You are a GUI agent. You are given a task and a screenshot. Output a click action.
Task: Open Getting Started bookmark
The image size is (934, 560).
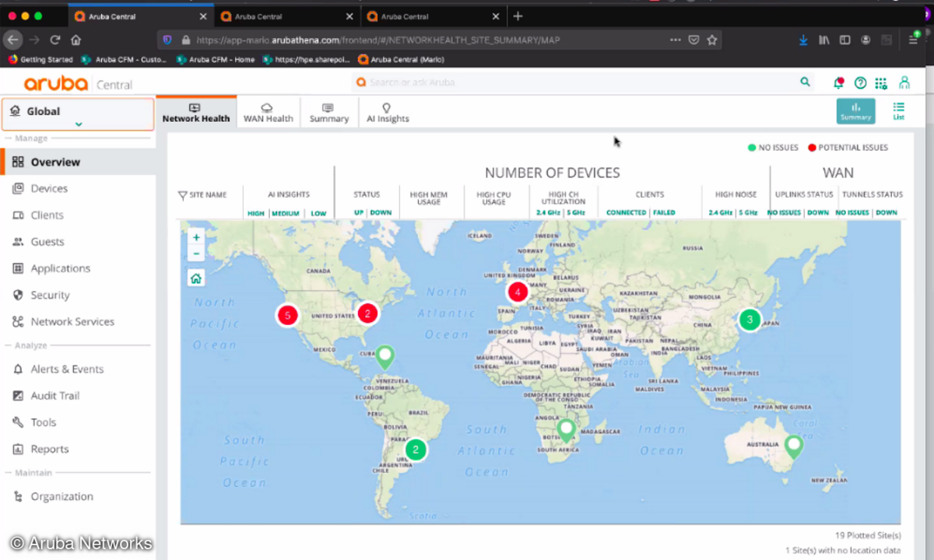tap(40, 59)
